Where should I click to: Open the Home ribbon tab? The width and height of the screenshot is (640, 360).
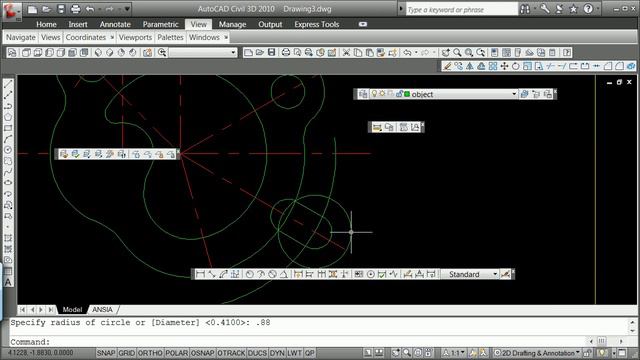pos(46,24)
